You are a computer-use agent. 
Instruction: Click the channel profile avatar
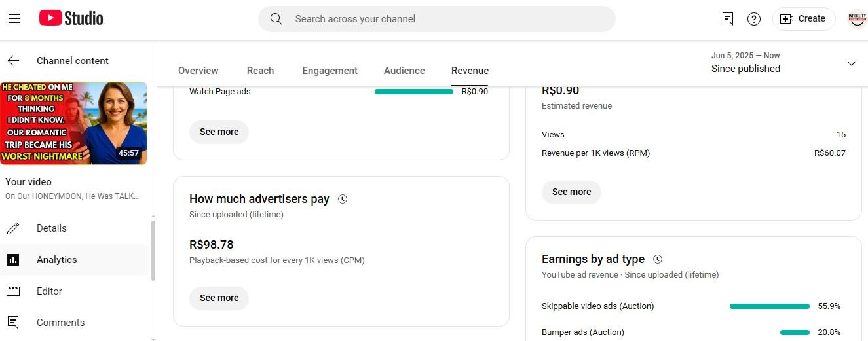[x=857, y=19]
